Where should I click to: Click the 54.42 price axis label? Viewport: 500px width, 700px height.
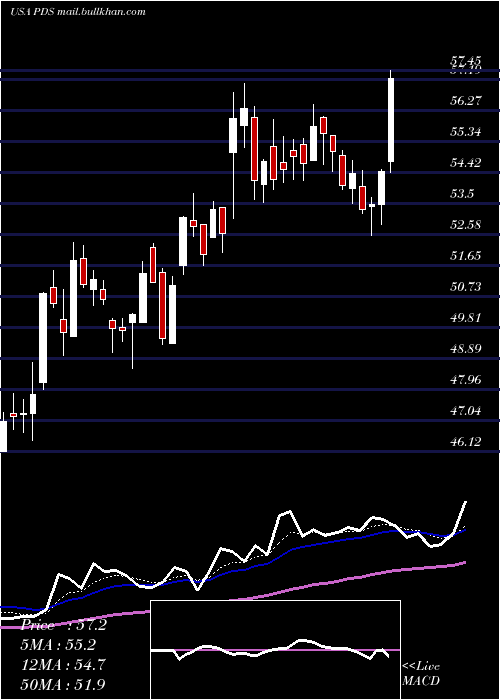coord(466,163)
